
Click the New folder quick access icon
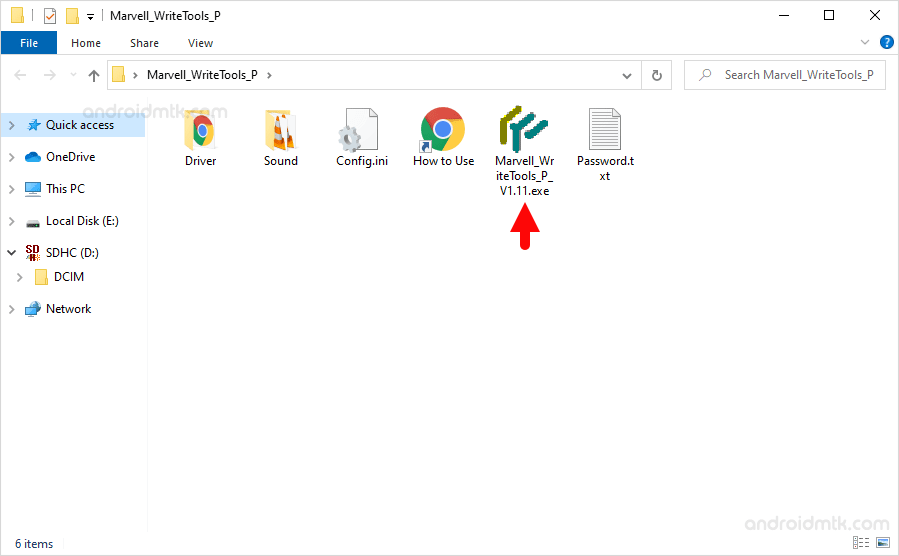(72, 15)
